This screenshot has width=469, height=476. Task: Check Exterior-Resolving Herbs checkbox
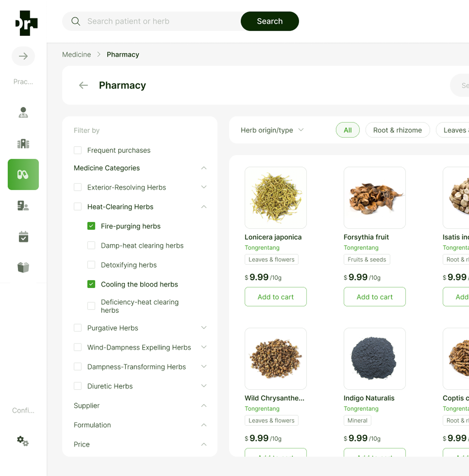78,187
